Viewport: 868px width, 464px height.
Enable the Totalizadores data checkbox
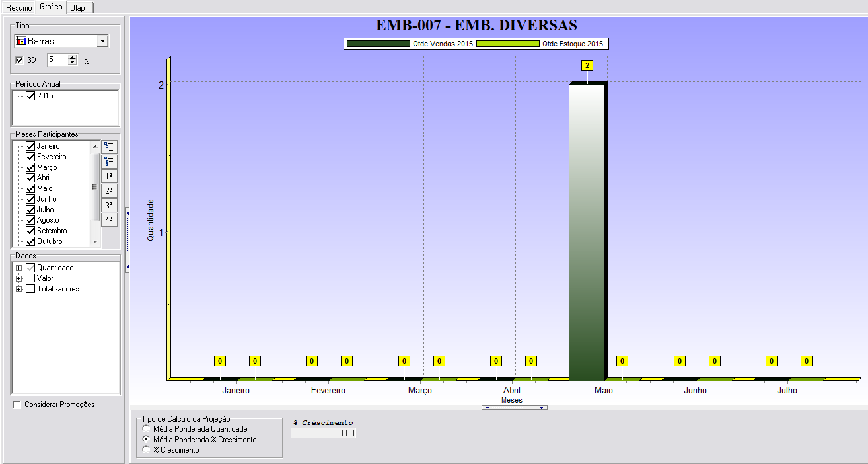(30, 289)
